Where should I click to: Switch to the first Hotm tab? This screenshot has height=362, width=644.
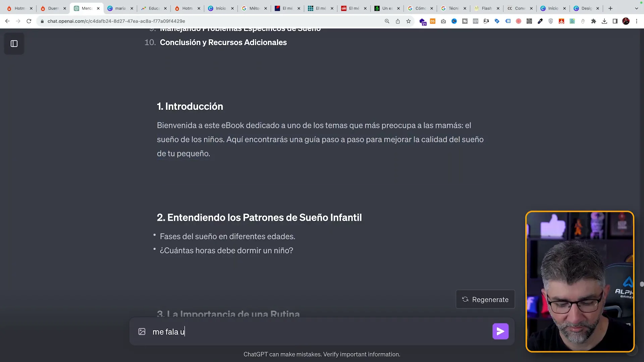(19, 8)
